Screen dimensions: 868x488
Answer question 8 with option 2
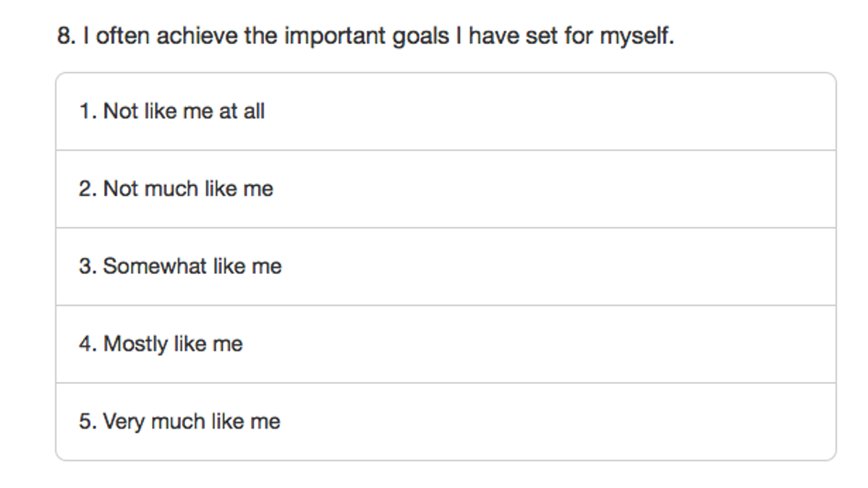(446, 189)
